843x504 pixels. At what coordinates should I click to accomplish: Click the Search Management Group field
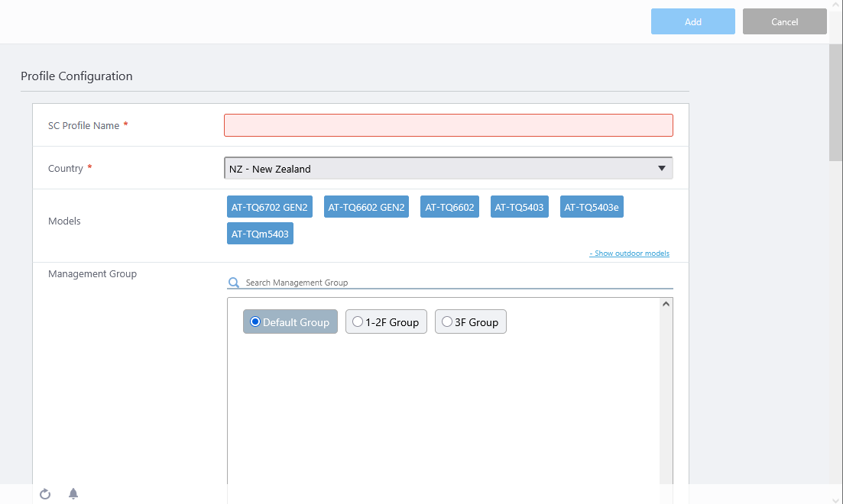[457, 283]
